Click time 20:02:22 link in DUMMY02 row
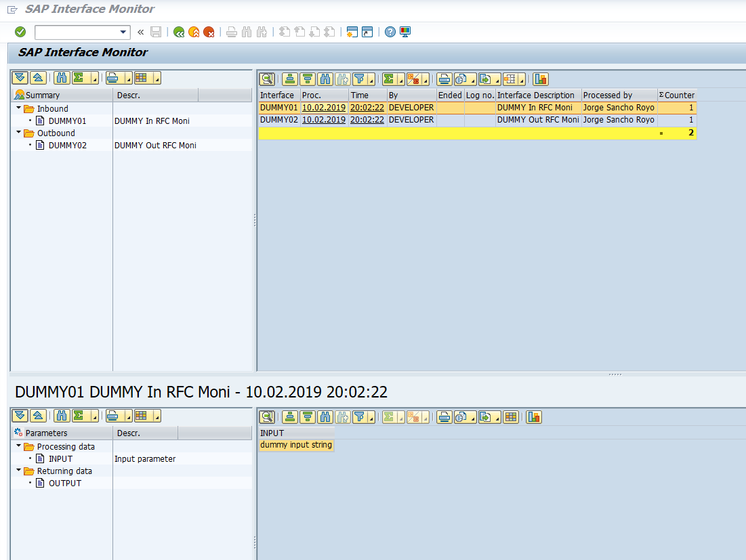This screenshot has width=746, height=560. 367,120
